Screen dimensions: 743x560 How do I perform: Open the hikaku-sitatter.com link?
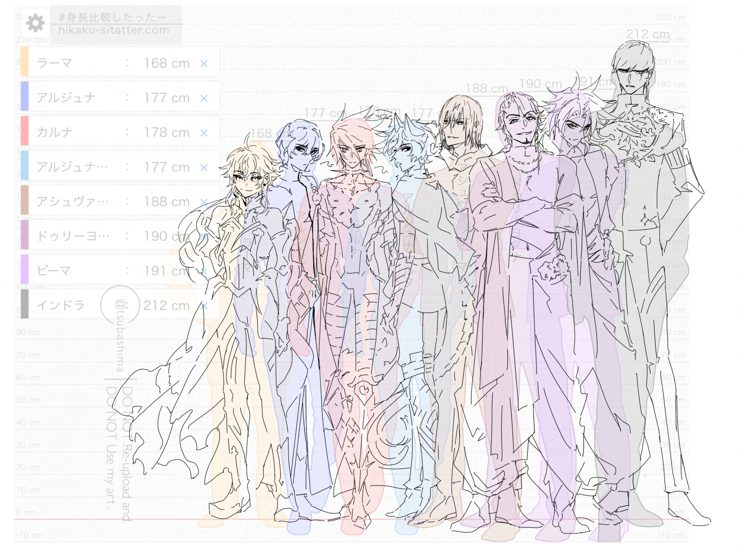114,30
